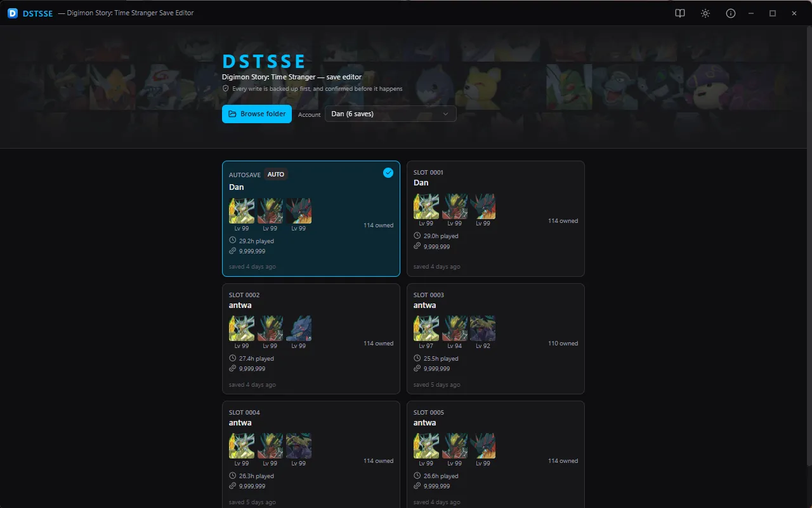The height and width of the screenshot is (508, 812).
Task: Select first Digimon portrait in SLOT 0001
Action: [426, 206]
